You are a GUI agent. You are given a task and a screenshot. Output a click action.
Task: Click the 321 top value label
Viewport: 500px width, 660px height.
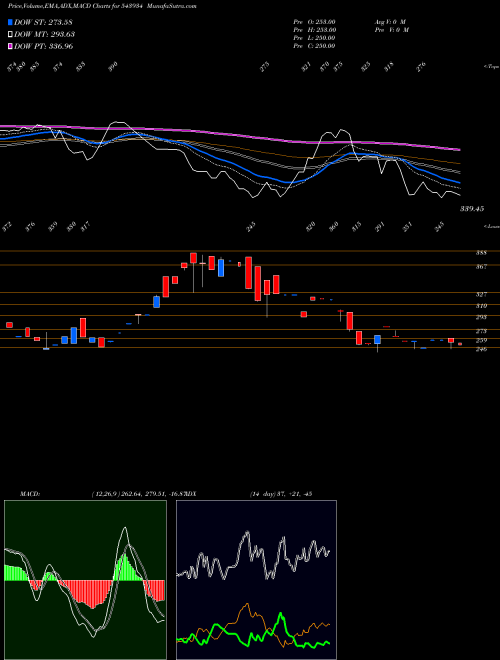(x=306, y=67)
